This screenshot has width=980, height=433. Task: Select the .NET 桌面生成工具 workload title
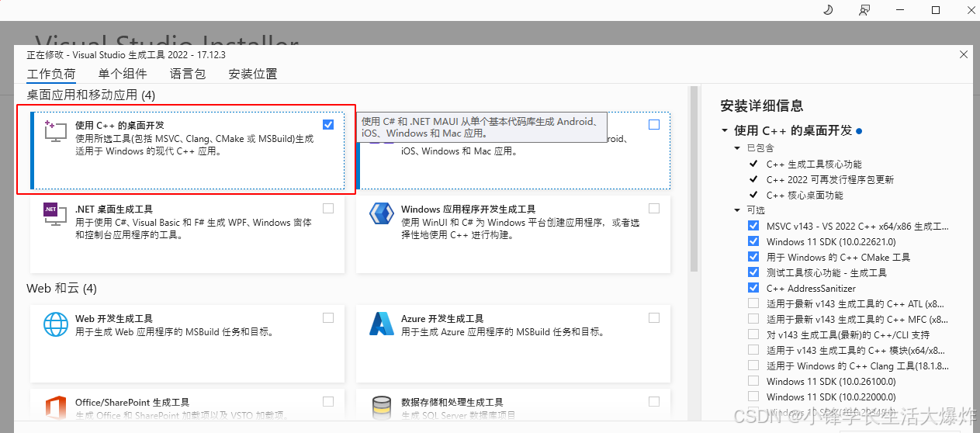click(x=114, y=210)
